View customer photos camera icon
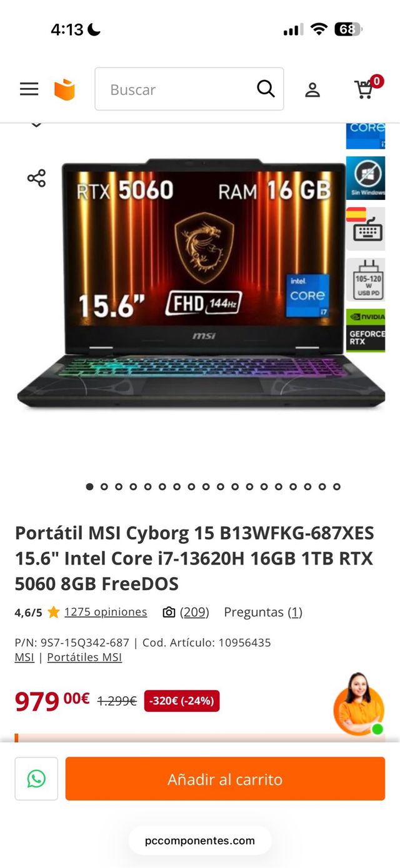This screenshot has width=400, height=868. point(169,612)
